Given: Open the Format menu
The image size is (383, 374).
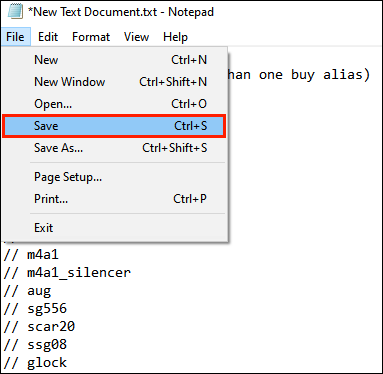Looking at the screenshot, I should point(91,37).
